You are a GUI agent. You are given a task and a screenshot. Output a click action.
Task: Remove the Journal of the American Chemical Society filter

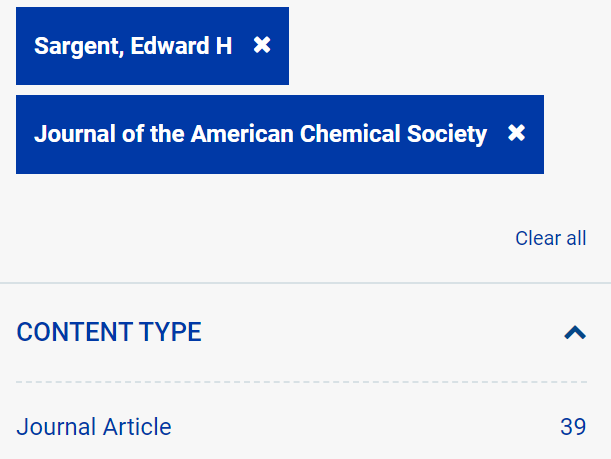516,133
